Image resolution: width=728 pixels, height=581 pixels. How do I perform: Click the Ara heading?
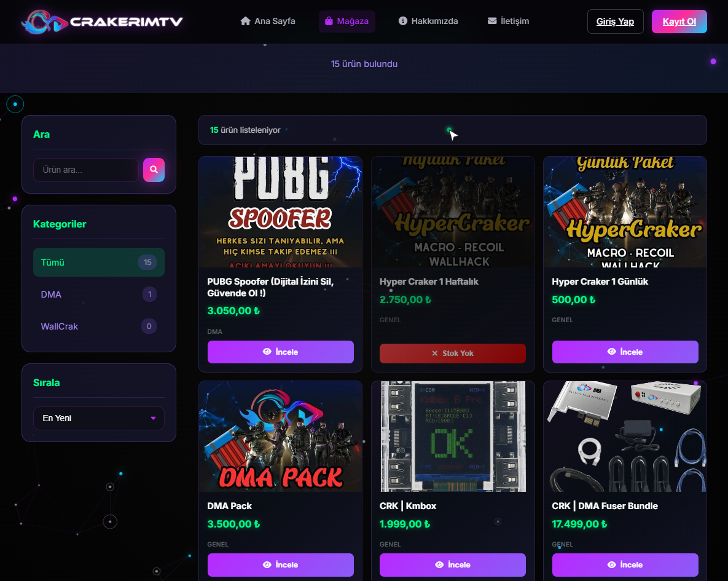click(41, 134)
